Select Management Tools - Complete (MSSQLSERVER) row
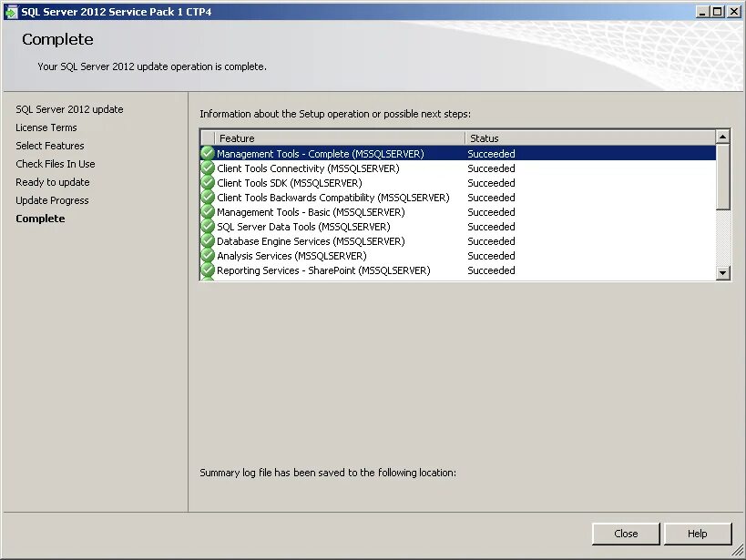Screen dimensions: 746x560 458,154
